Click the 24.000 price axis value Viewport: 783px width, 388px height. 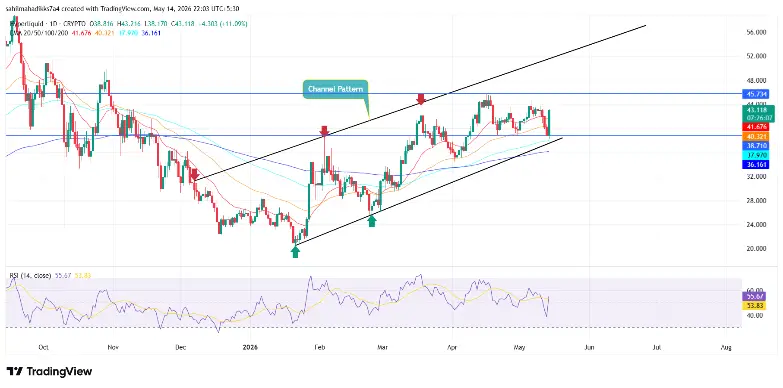pyautogui.click(x=757, y=225)
